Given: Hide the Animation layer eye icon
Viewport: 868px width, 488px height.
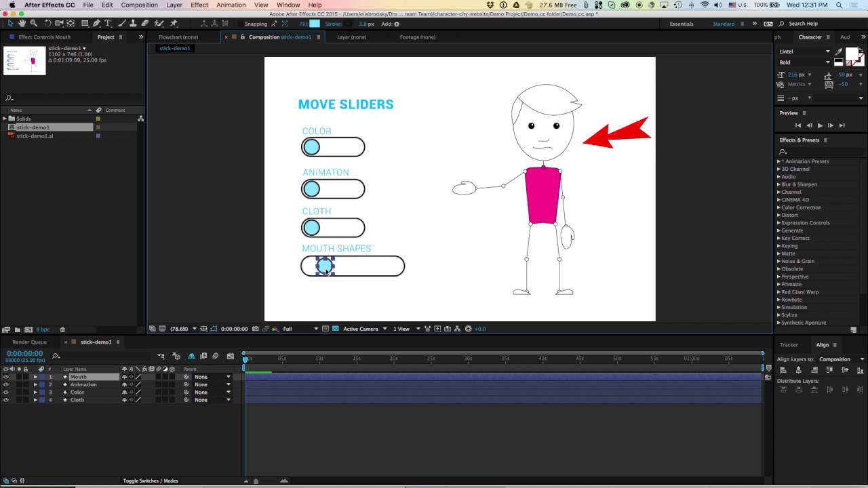Looking at the screenshot, I should (5, 384).
